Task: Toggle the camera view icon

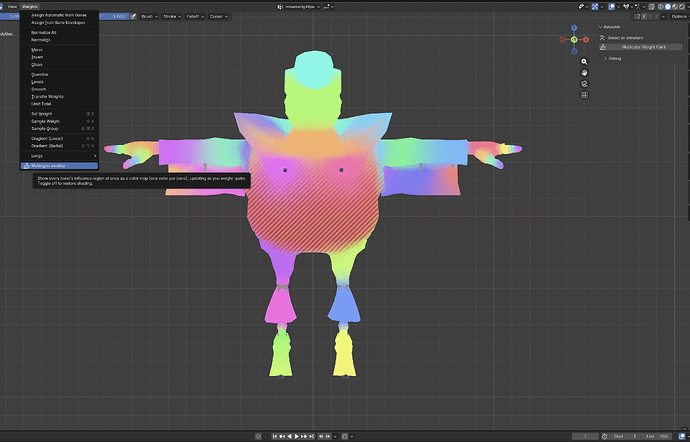Action: coord(584,84)
